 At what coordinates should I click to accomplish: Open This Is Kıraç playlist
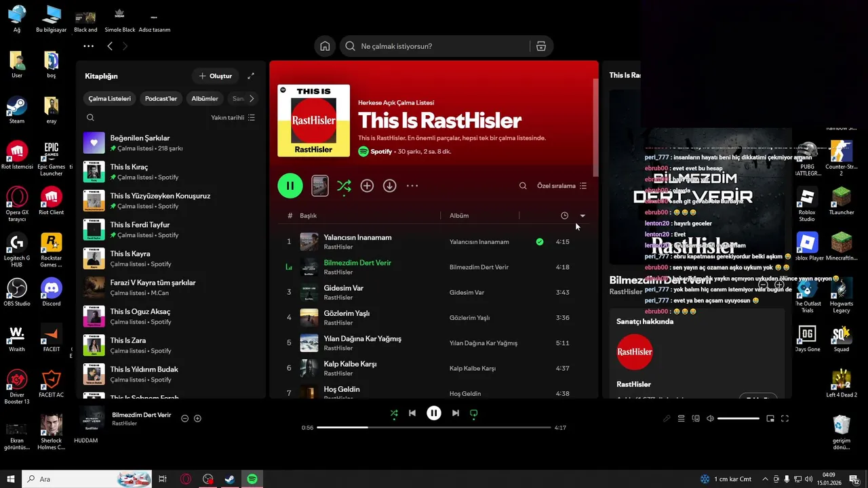pos(170,171)
